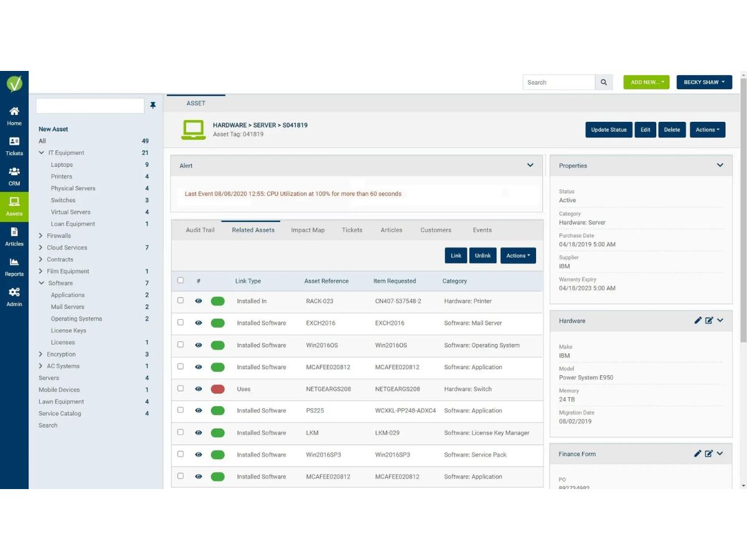Viewport: 747px width, 560px height.
Task: Focus the top Search input field
Action: (x=559, y=82)
